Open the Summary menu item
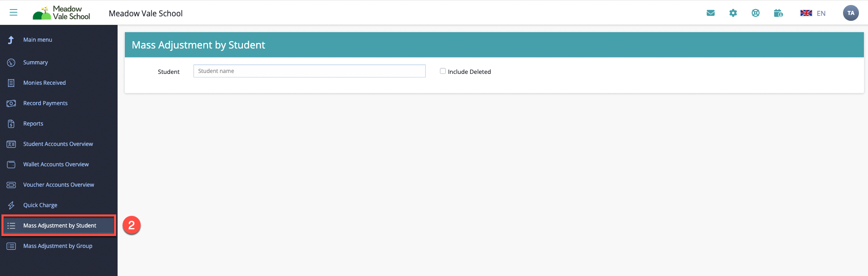 (35, 63)
